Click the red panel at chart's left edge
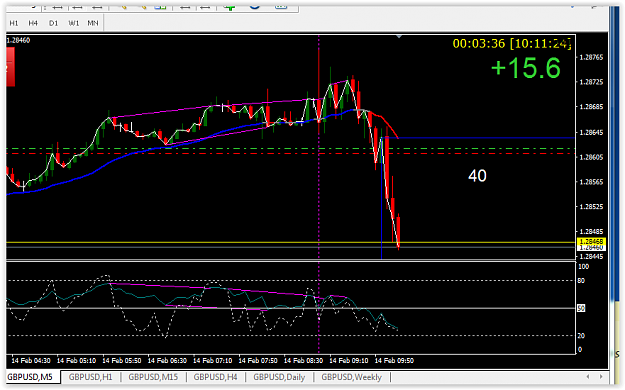Screen dimensions: 625x390 [x=10, y=67]
